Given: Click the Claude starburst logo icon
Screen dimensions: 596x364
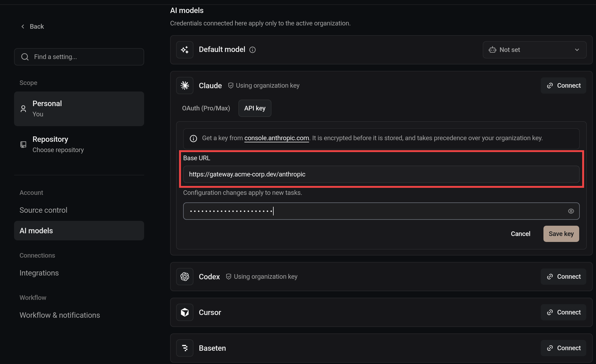Looking at the screenshot, I should tap(185, 86).
